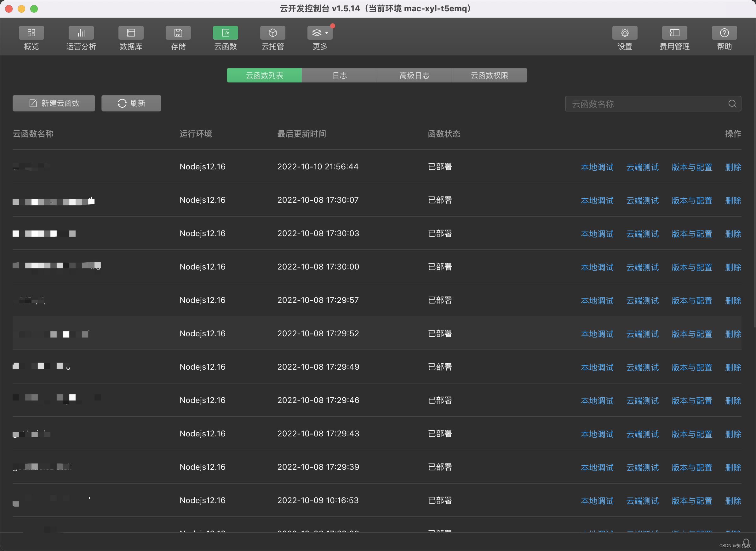Click 版本与配置 for the 17:30:03 row
Screen dimensions: 756x551
tap(692, 234)
